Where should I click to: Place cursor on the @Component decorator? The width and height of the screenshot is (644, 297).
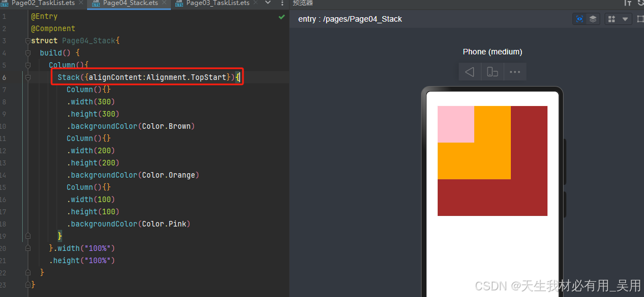pos(53,29)
